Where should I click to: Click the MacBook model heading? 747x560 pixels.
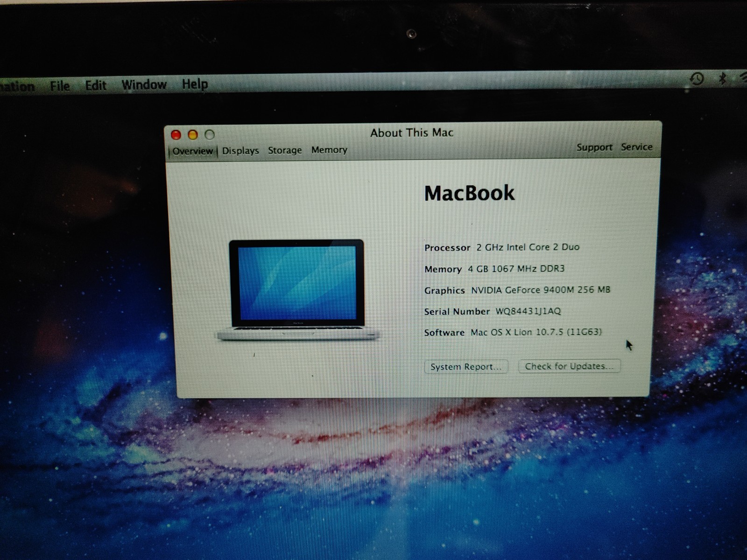[x=469, y=193]
